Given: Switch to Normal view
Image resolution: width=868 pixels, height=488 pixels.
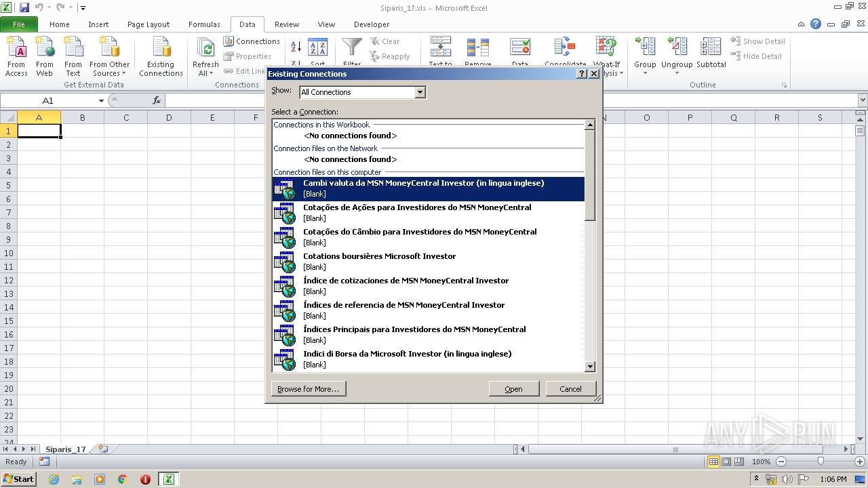Looking at the screenshot, I should click(x=713, y=462).
